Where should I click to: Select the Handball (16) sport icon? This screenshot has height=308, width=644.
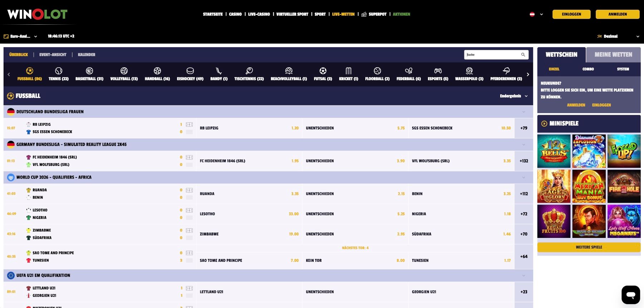point(157,71)
